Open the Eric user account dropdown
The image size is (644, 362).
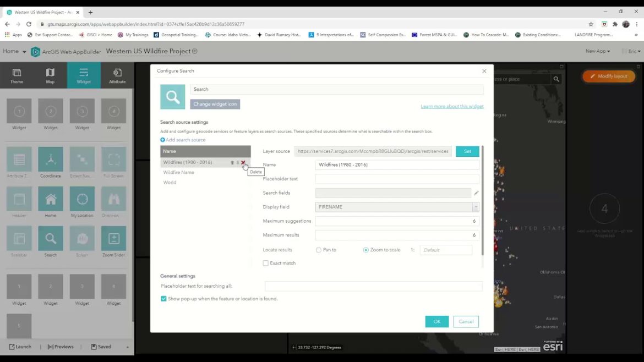click(x=634, y=51)
